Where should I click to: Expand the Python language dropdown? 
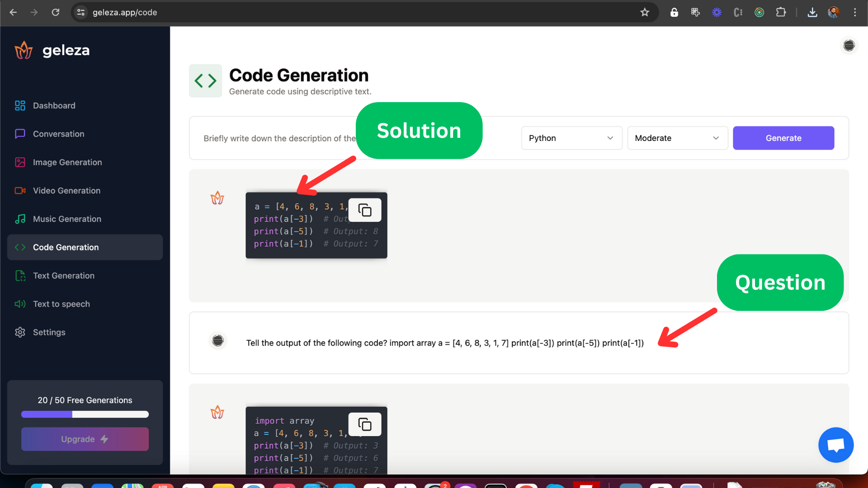click(x=571, y=138)
